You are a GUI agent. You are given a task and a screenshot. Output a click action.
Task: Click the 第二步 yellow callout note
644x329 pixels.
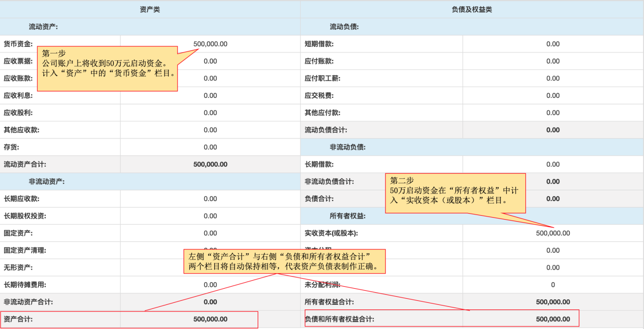pos(455,193)
